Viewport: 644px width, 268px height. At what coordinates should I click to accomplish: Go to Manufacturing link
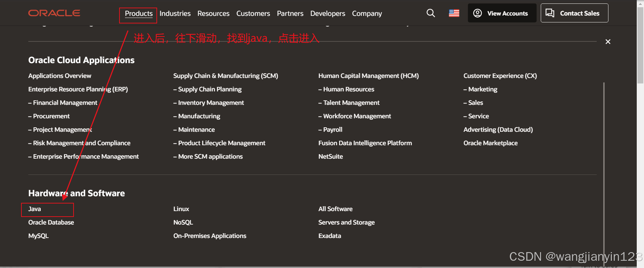(197, 116)
